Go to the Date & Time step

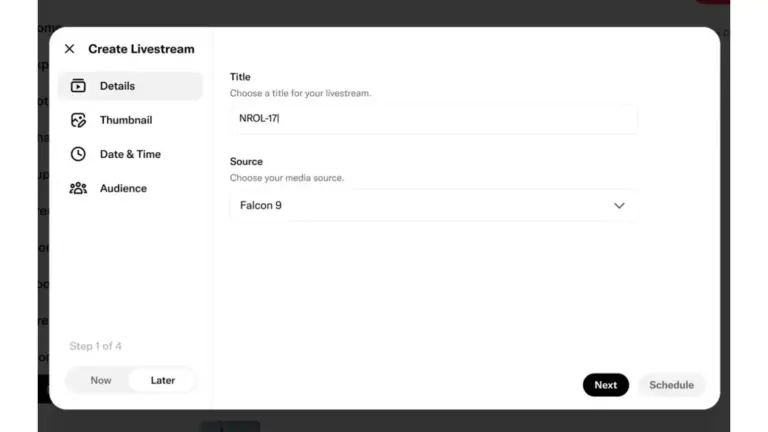[x=130, y=154]
